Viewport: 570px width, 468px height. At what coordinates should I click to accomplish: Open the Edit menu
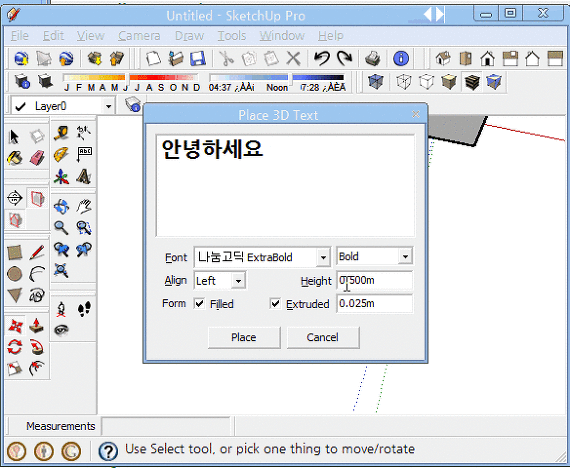click(x=53, y=36)
